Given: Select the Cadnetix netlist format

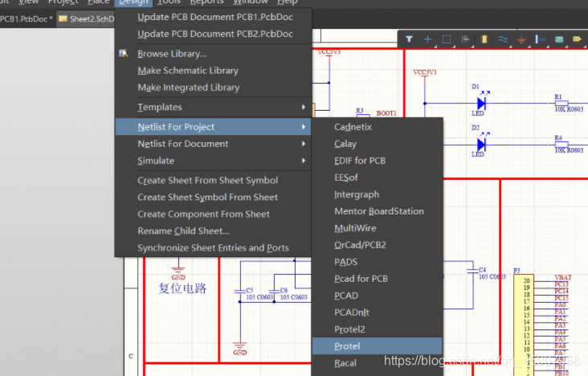Looking at the screenshot, I should point(378,127).
